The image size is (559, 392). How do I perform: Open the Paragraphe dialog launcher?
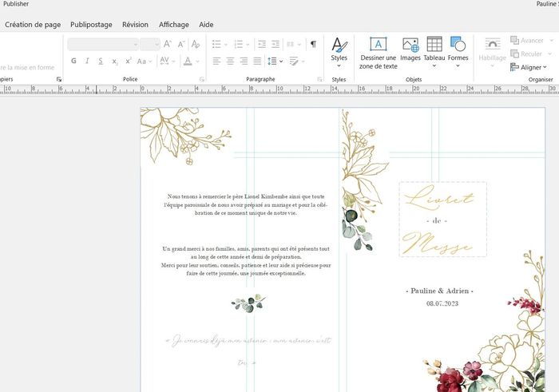(319, 79)
